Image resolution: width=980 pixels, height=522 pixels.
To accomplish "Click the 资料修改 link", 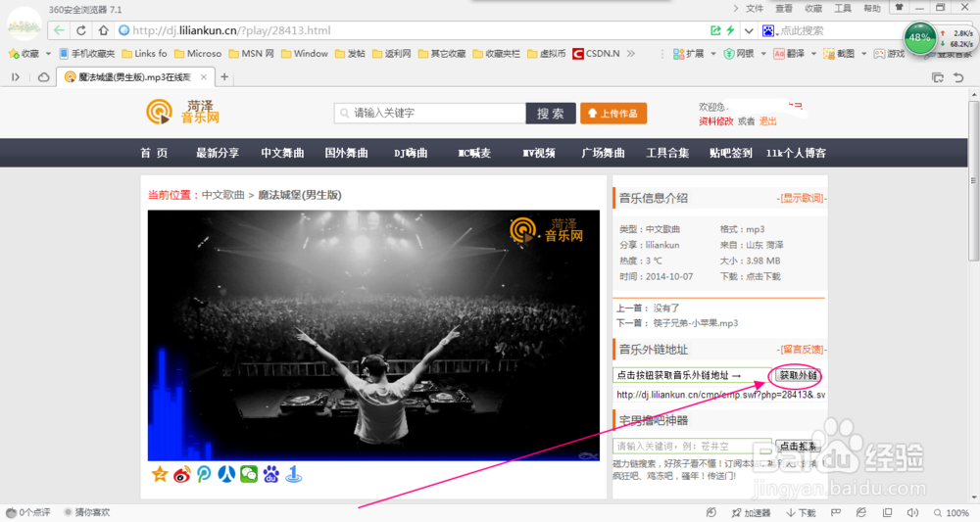I will pos(715,121).
